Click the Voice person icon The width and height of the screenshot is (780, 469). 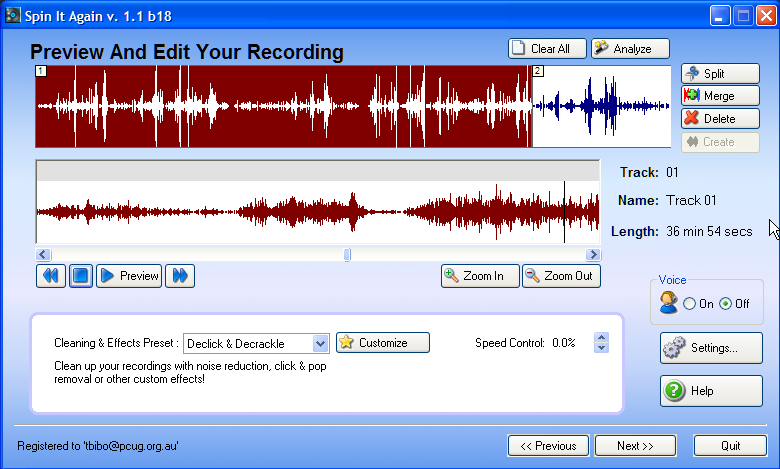point(669,303)
